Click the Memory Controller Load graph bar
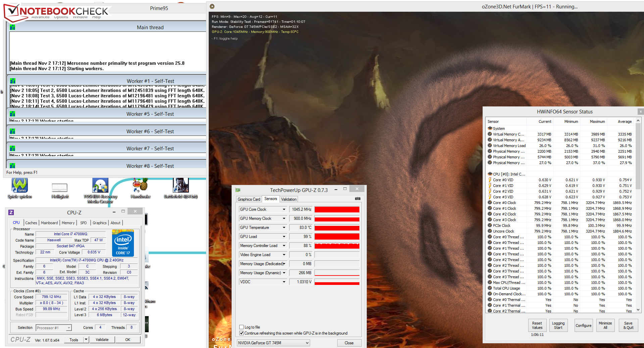The height and width of the screenshot is (348, 644). tap(337, 246)
